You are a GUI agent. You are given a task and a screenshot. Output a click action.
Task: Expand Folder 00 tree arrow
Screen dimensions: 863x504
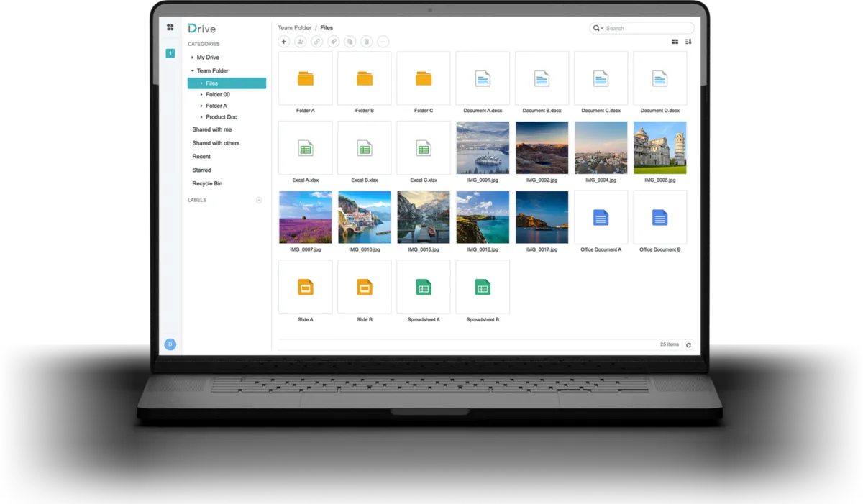click(x=201, y=95)
